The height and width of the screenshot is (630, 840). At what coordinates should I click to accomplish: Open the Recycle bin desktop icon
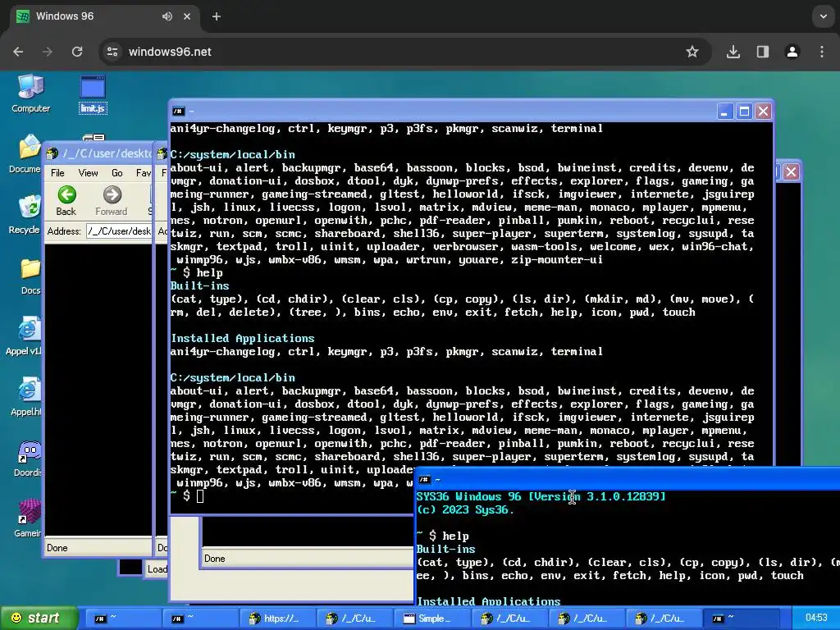tap(25, 214)
